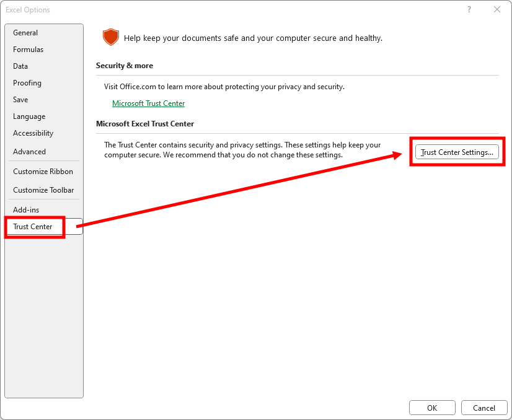Click the 'Visit Office.com to learn more' text
512x420 pixels.
224,87
